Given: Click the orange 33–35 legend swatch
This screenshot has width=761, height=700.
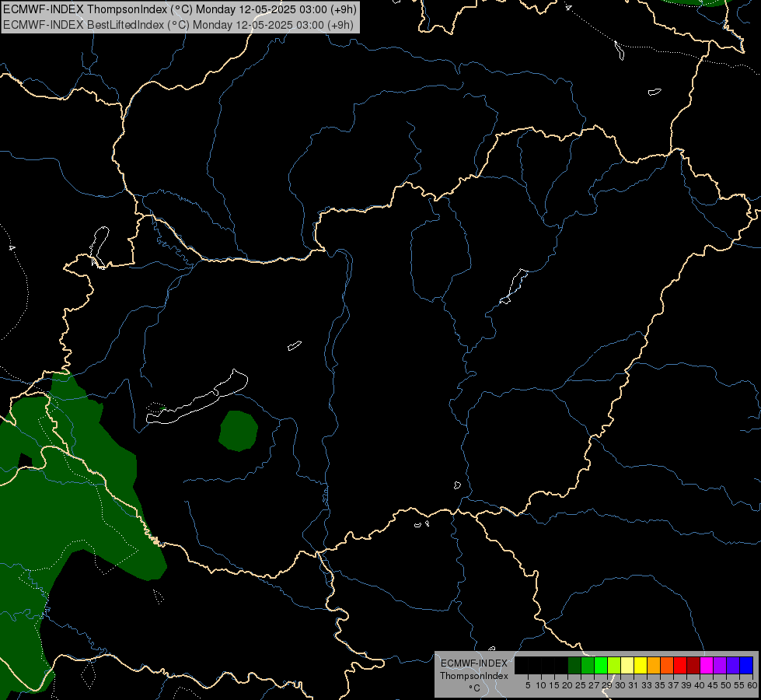Looking at the screenshot, I should click(654, 665).
